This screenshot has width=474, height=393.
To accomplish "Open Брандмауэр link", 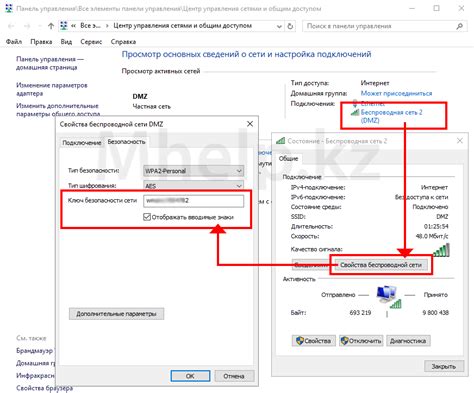I will coord(35,351).
